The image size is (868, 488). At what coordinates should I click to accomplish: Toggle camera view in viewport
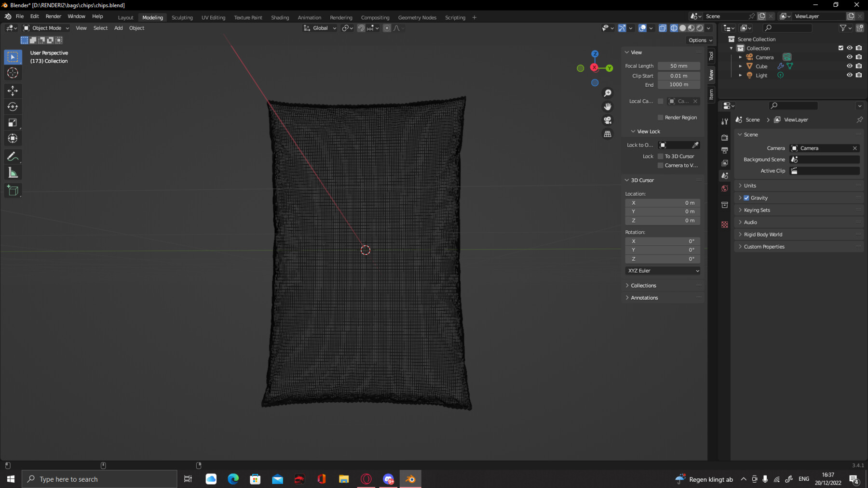(608, 120)
